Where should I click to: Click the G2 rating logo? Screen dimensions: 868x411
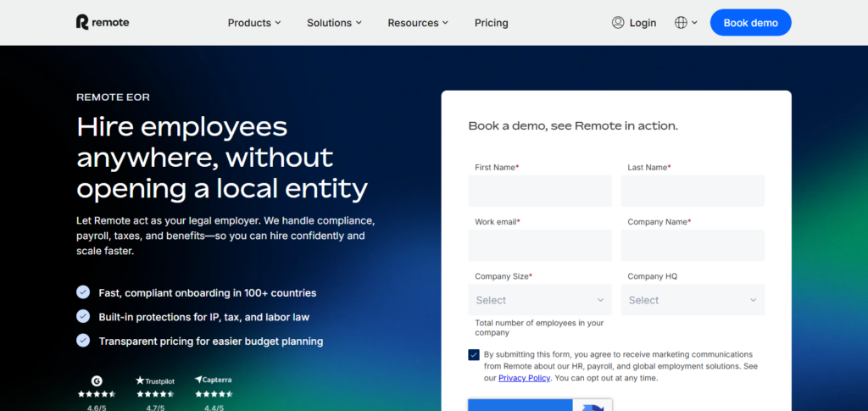97,380
